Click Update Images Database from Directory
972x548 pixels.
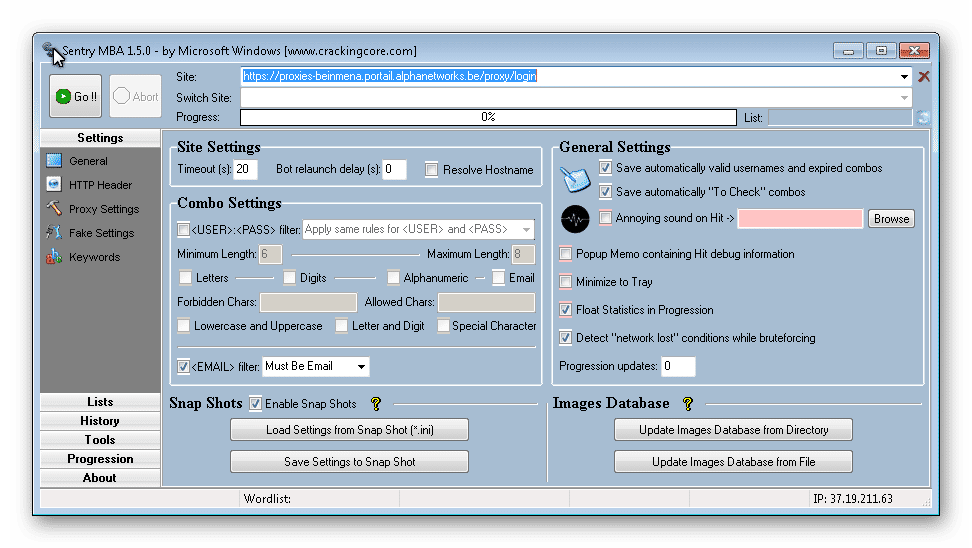coord(733,430)
